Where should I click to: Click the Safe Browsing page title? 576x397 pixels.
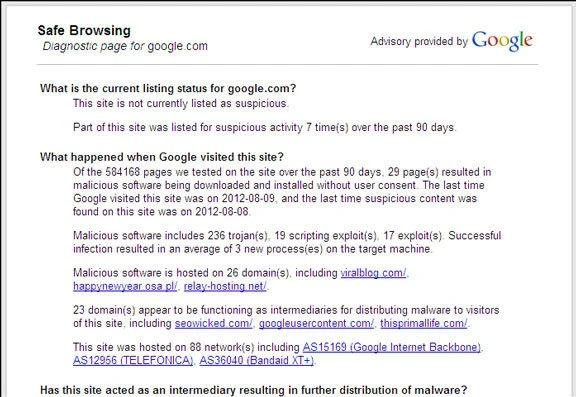pyautogui.click(x=84, y=30)
